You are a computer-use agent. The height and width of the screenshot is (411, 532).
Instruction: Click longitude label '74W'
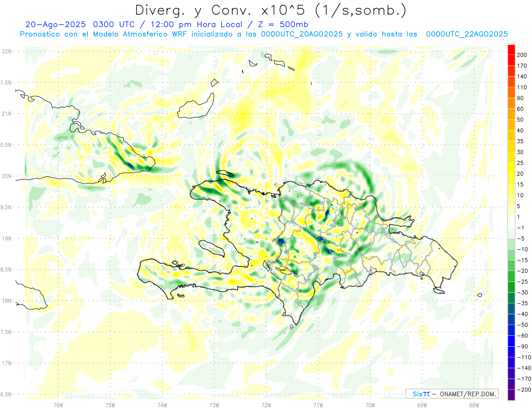pos(162,404)
